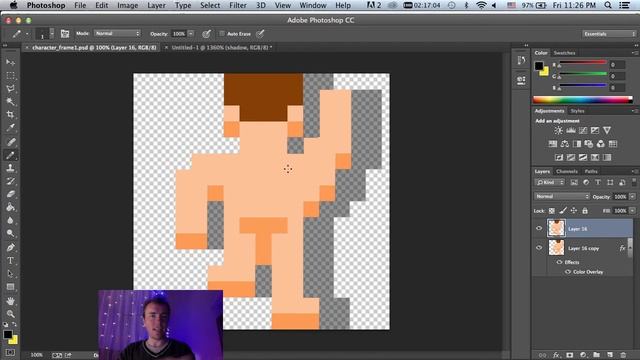The image size is (640, 360).
Task: Select the Path Selection tool
Action: (x=11, y=273)
